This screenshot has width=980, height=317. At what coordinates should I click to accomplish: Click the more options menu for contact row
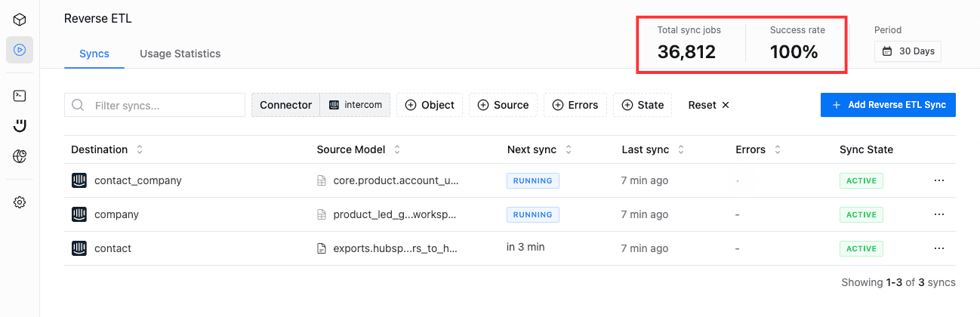[939, 248]
